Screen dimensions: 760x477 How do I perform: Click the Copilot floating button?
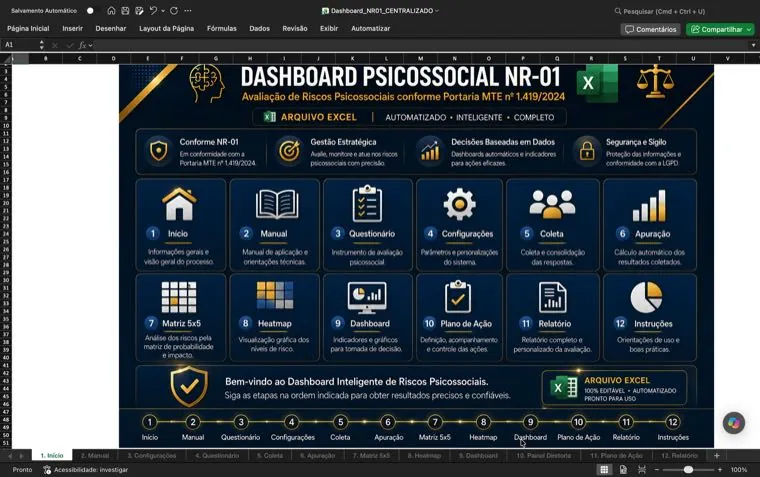tap(734, 423)
